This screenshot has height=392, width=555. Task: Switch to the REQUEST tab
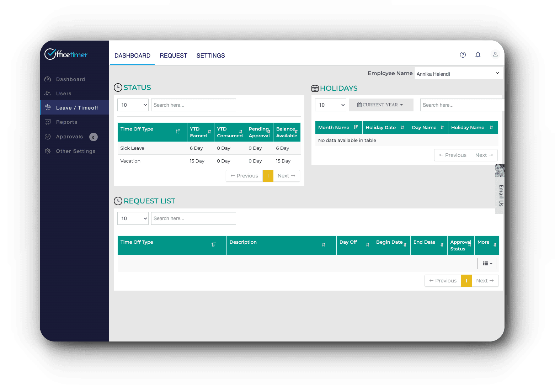click(173, 55)
